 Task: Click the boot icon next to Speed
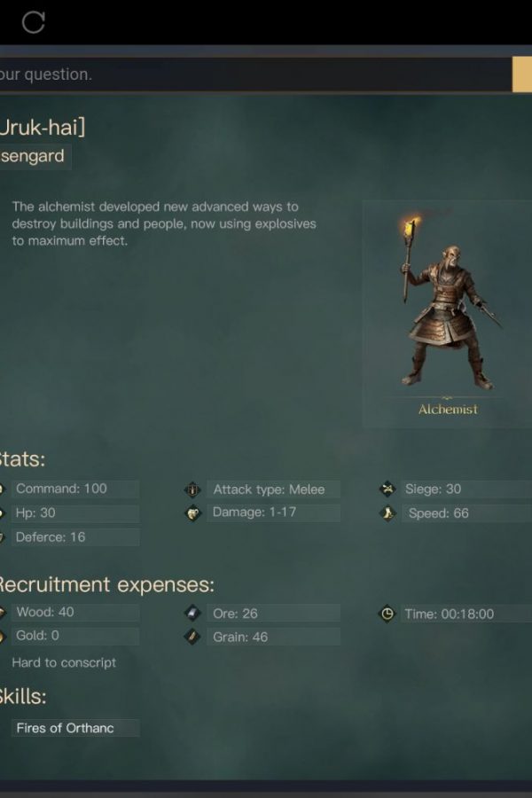pos(387,513)
